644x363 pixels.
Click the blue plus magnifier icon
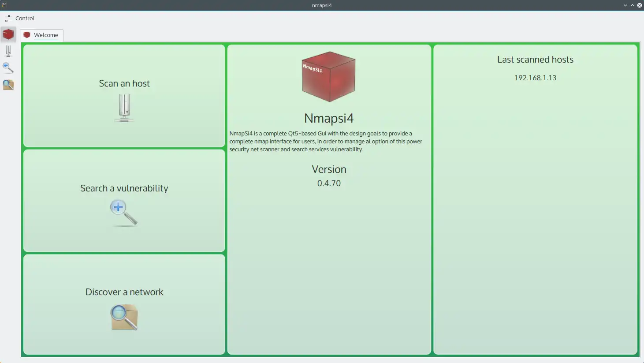coord(123,213)
